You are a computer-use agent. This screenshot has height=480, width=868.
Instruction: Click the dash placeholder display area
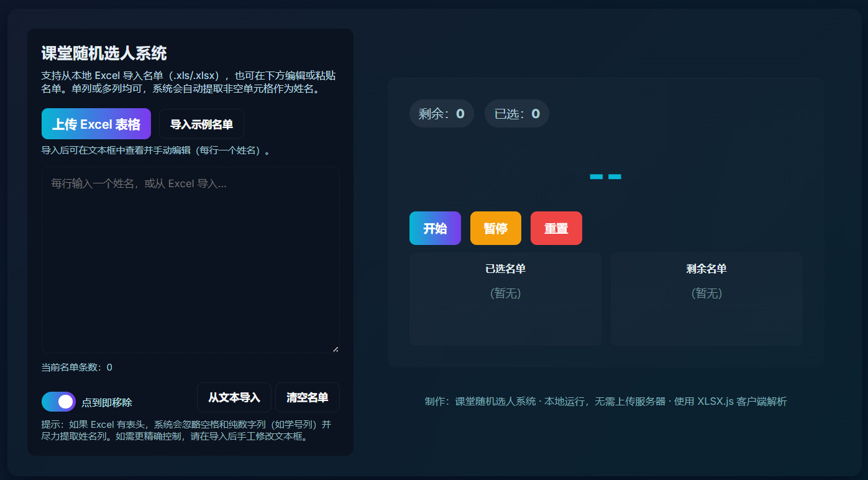605,177
